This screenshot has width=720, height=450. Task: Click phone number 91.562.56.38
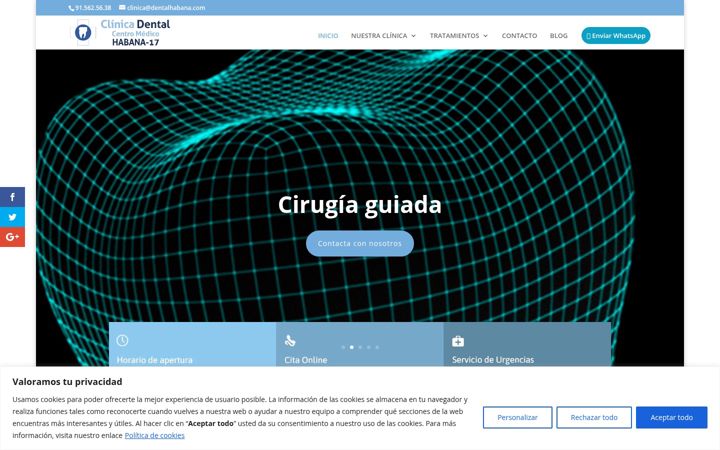pos(93,8)
